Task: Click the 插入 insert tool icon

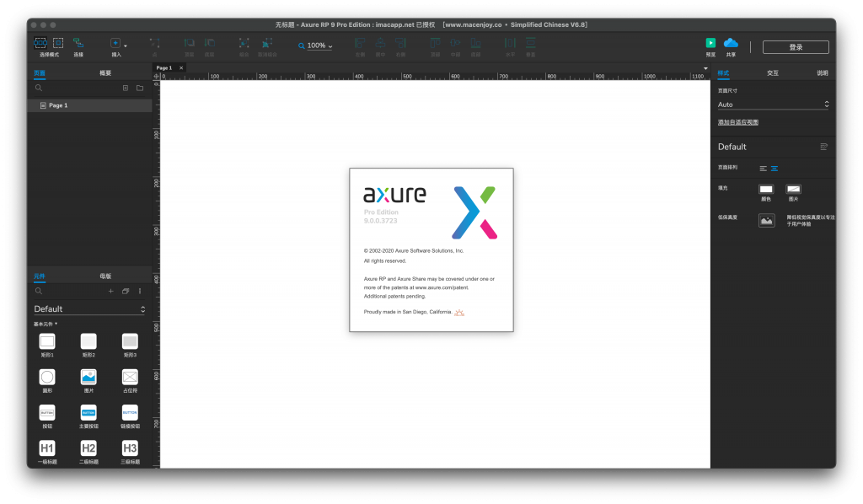Action: [x=115, y=43]
